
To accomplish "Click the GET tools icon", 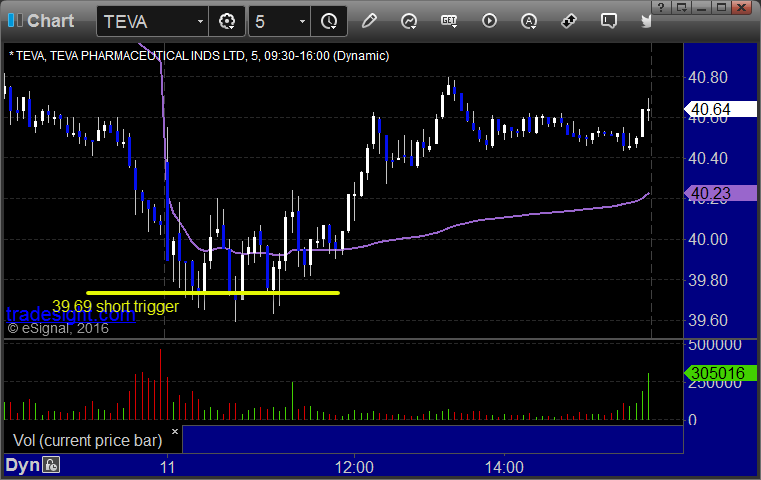I will tap(449, 21).
